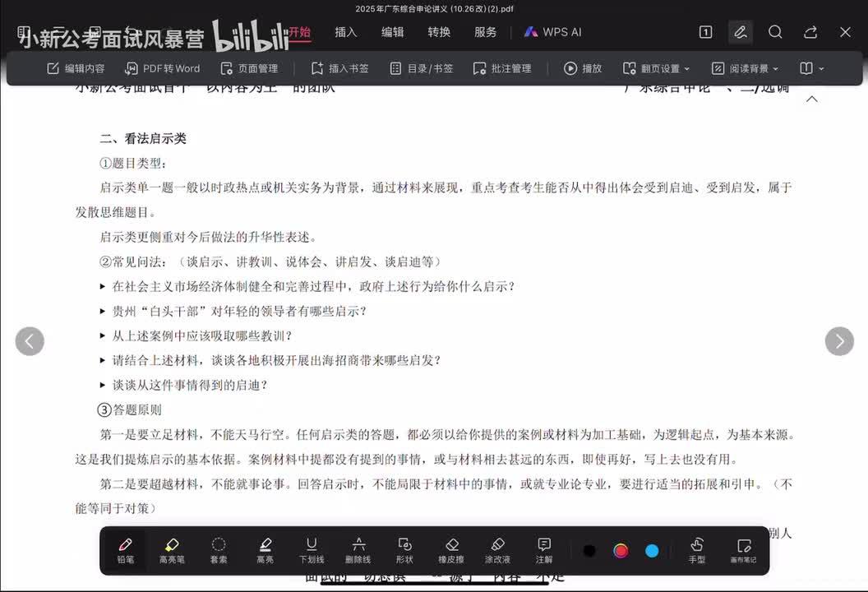The image size is (868, 592).
Task: Click the heading ③答题原则
Action: (130, 409)
